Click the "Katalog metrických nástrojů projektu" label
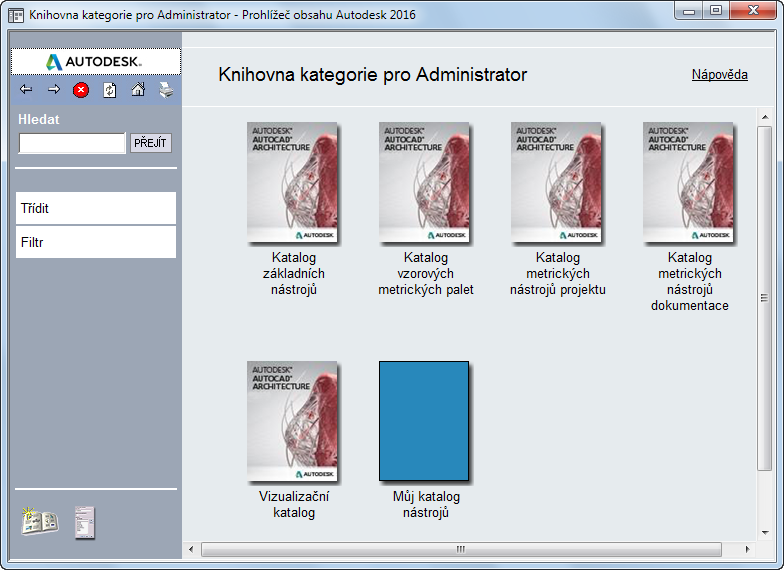 pyautogui.click(x=558, y=274)
